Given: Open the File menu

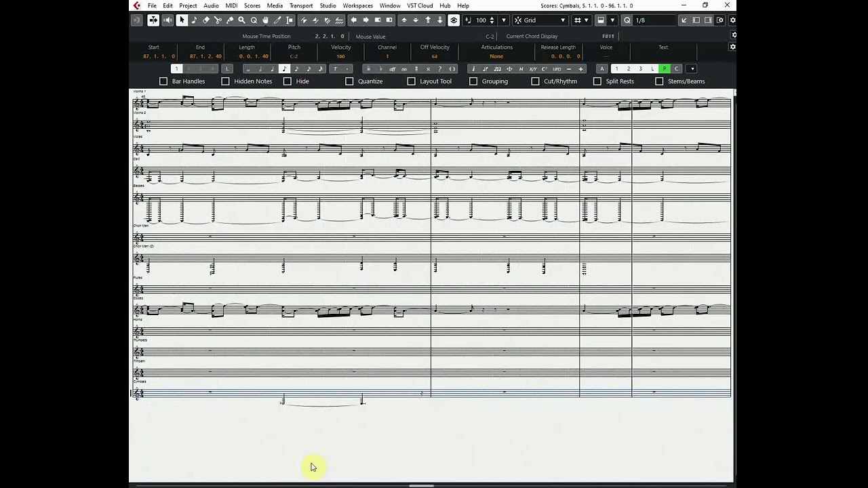Looking at the screenshot, I should coord(152,5).
